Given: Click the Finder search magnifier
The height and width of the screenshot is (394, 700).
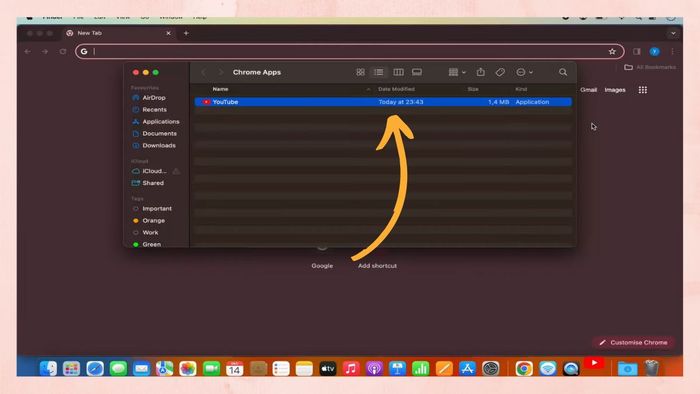Looking at the screenshot, I should tap(563, 72).
